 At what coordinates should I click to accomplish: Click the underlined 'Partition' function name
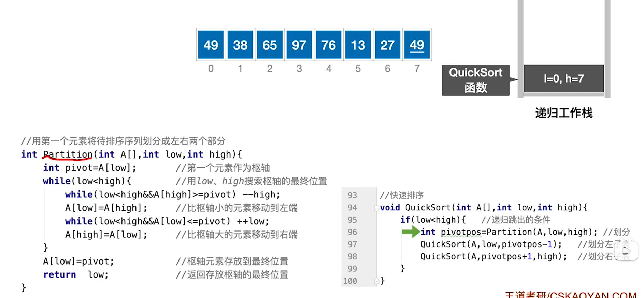click(68, 154)
